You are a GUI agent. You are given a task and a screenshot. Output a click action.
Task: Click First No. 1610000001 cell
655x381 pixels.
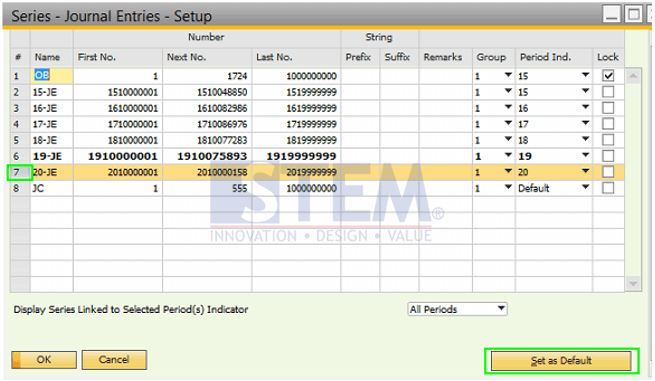118,108
